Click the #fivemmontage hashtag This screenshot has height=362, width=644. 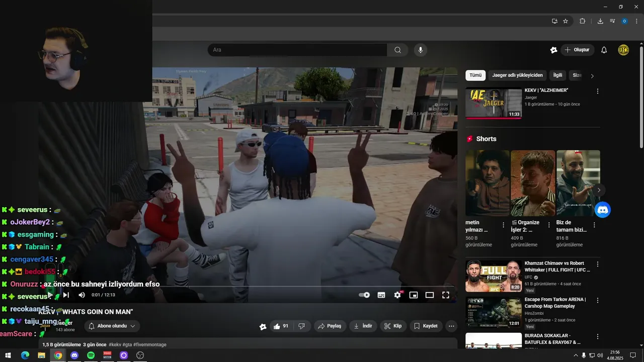coord(150,344)
